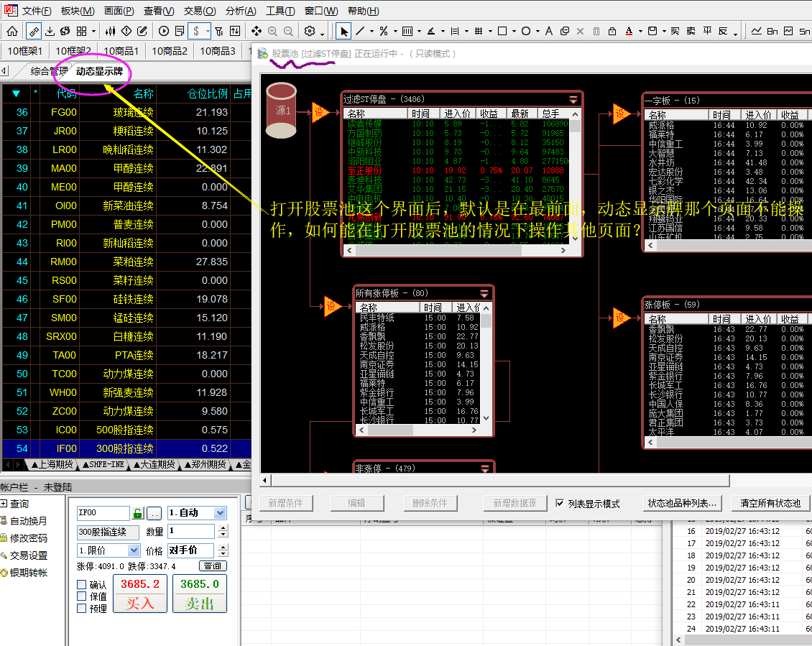Click the quantity field up spinner arrow

(x=223, y=528)
